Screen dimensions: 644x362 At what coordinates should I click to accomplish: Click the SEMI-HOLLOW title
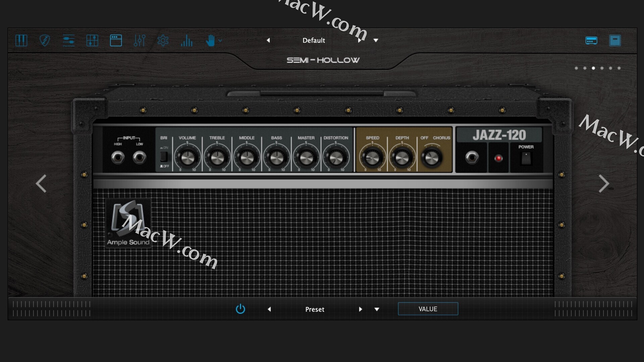coord(323,60)
